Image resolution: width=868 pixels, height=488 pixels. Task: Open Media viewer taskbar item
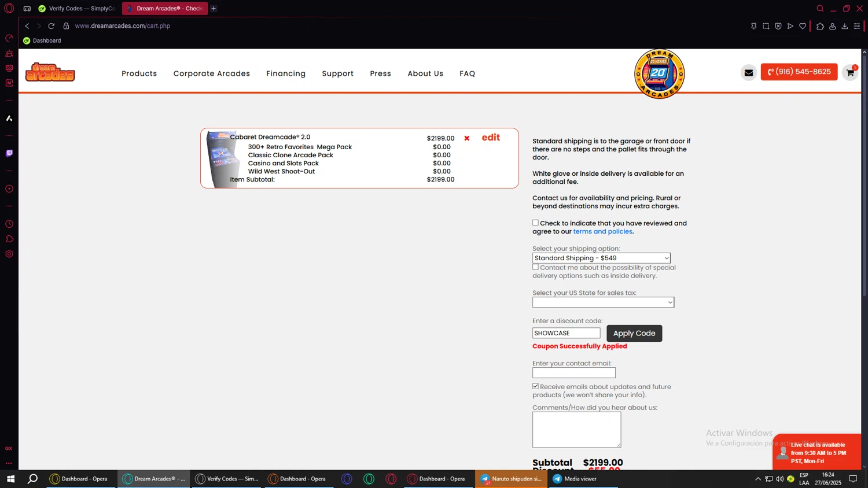click(583, 479)
